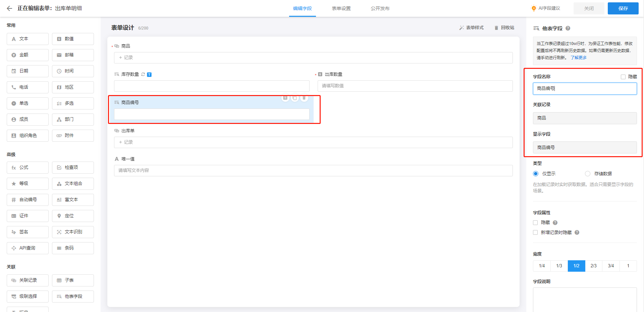The height and width of the screenshot is (312, 644).
Task: Open the 回收站 recycle bin
Action: [x=504, y=28]
